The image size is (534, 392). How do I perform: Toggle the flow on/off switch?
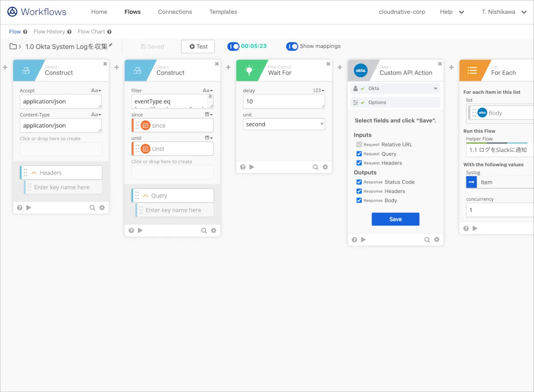click(x=233, y=46)
